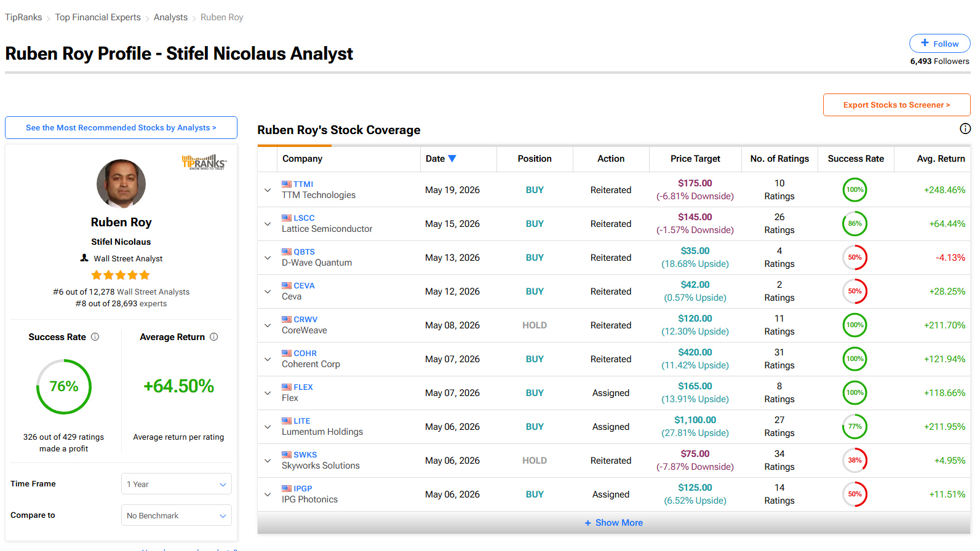
Task: Expand the Flex row
Action: (x=268, y=393)
